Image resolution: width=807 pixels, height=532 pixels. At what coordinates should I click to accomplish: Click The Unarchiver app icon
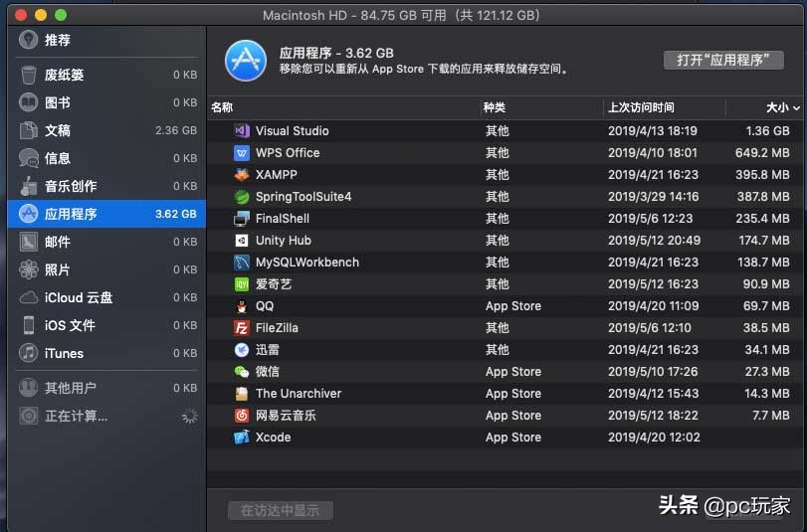click(242, 394)
